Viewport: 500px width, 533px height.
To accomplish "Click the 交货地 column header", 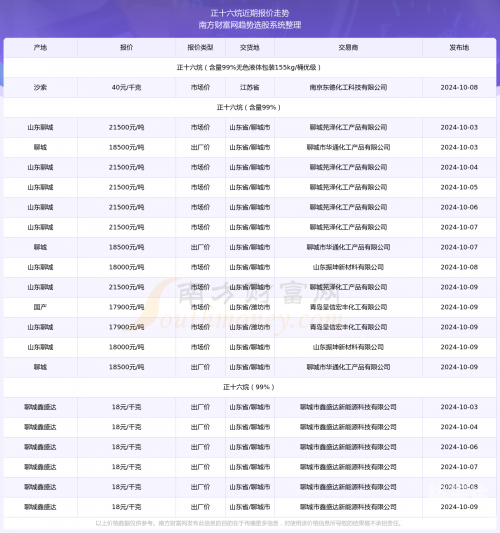I will point(250,48).
